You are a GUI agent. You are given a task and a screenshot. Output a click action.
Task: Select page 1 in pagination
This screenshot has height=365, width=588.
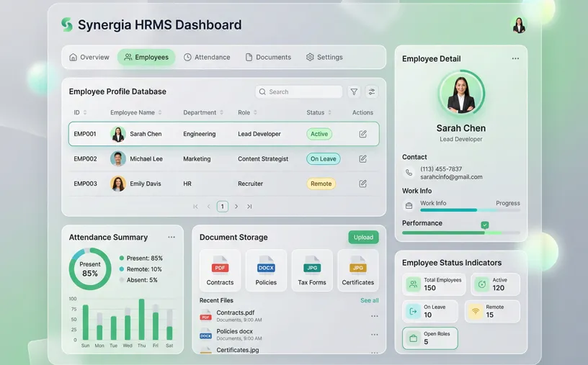223,207
